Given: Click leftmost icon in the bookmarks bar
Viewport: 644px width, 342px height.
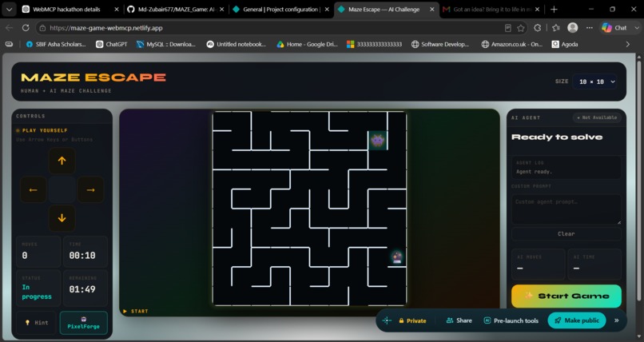Looking at the screenshot, I should point(9,44).
